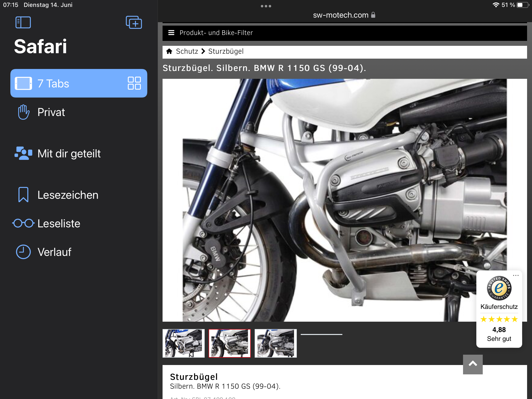Viewport: 532px width, 399px height.
Task: Click the back-to-top arrow button
Action: tap(473, 364)
